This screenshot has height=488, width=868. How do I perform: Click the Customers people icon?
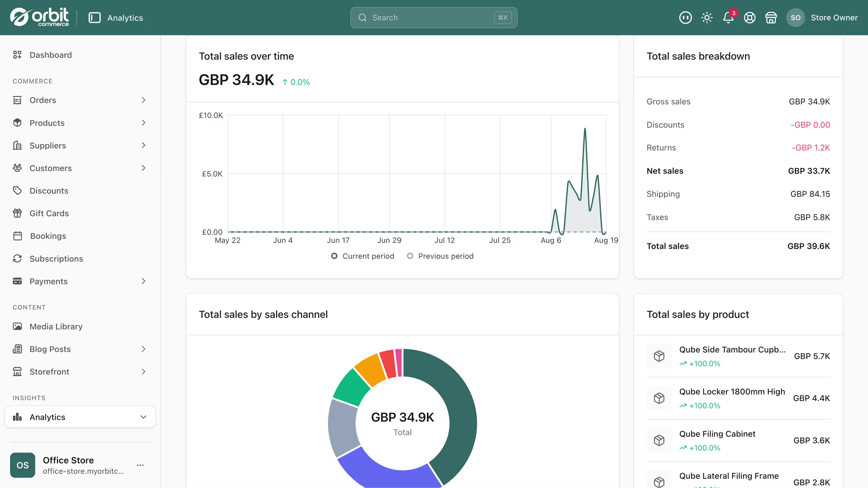(x=17, y=168)
